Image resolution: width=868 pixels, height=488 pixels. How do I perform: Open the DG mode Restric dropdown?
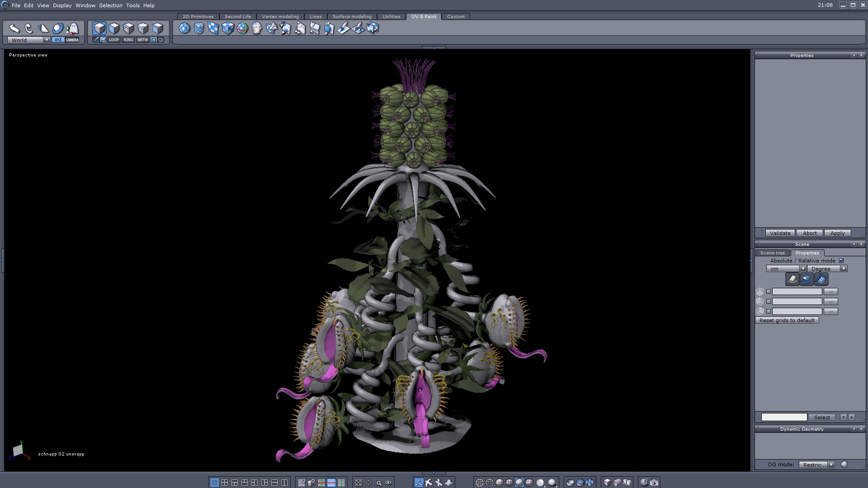point(831,465)
